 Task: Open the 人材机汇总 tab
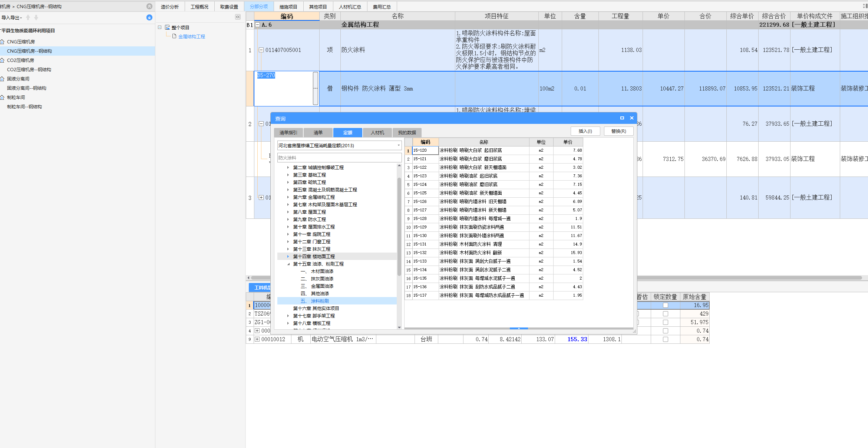coord(350,7)
